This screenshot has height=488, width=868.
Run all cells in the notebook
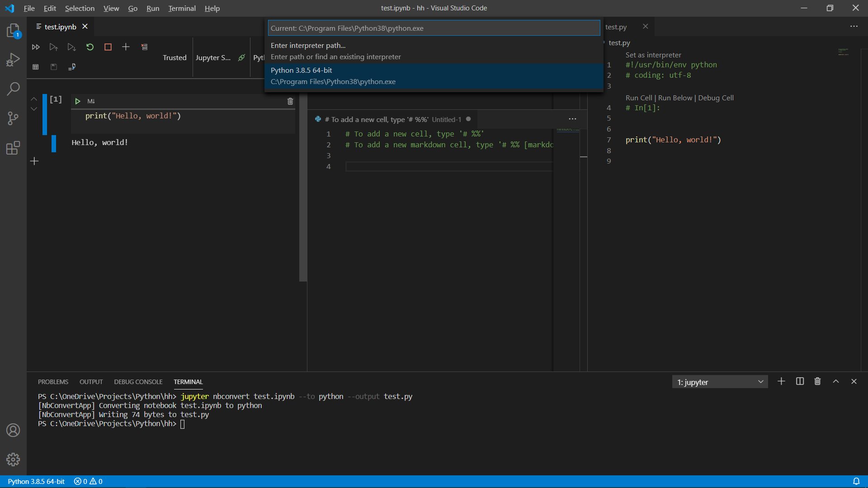coord(36,47)
